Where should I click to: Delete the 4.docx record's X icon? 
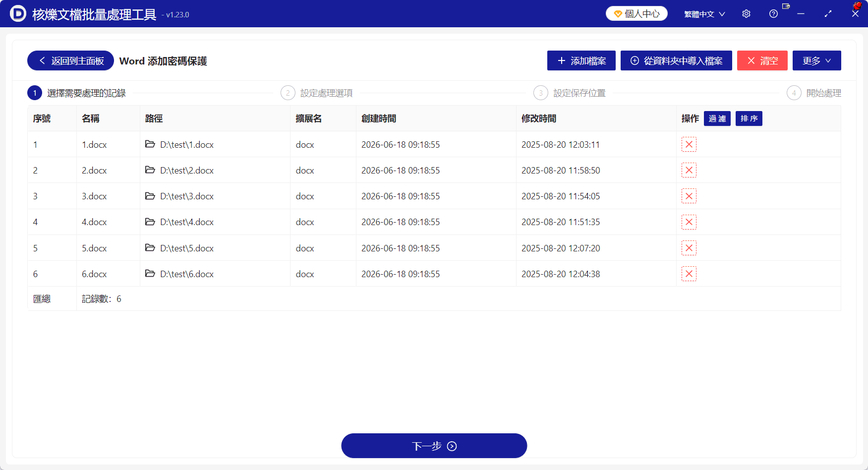point(689,222)
